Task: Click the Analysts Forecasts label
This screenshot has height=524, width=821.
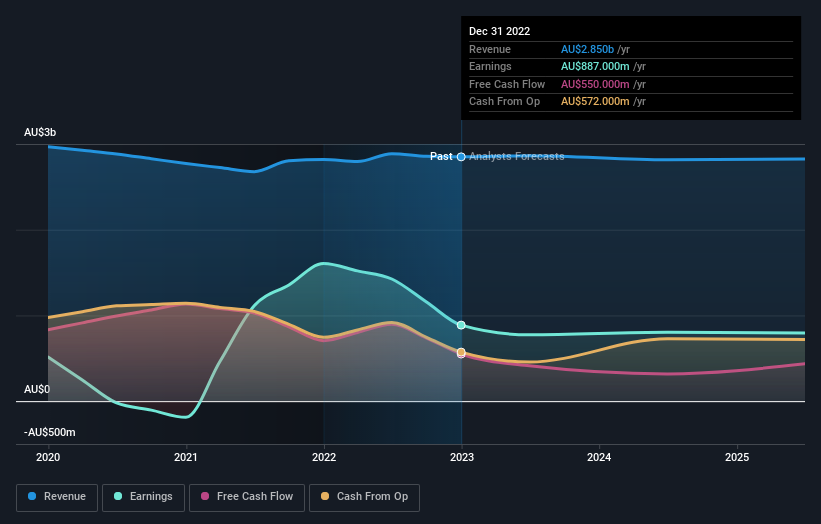Action: [x=517, y=157]
